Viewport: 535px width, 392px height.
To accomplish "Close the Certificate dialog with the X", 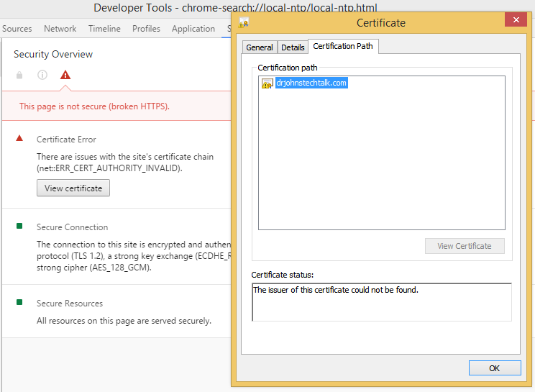I will 516,20.
